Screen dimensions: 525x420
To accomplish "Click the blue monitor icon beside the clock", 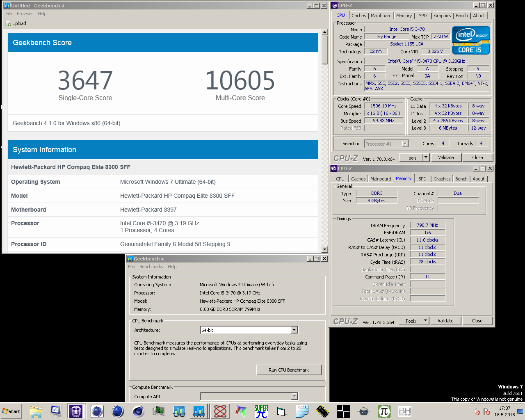I will pyautogui.click(x=520, y=411).
